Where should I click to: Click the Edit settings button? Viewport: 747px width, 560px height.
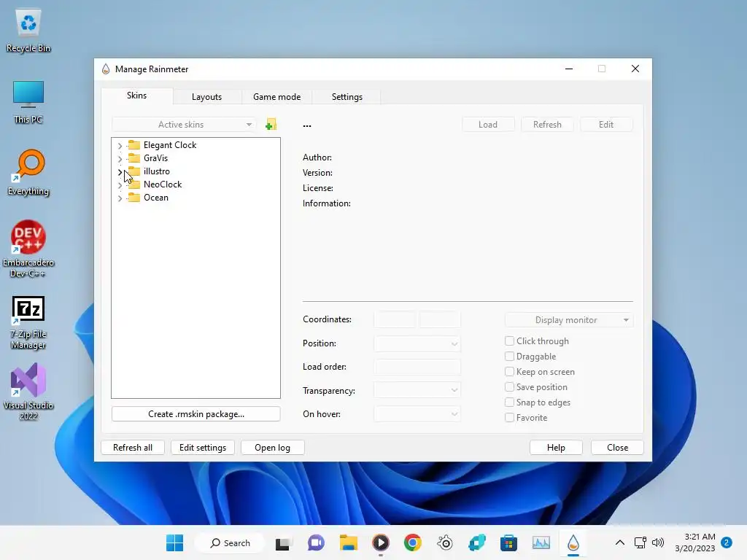click(x=203, y=448)
